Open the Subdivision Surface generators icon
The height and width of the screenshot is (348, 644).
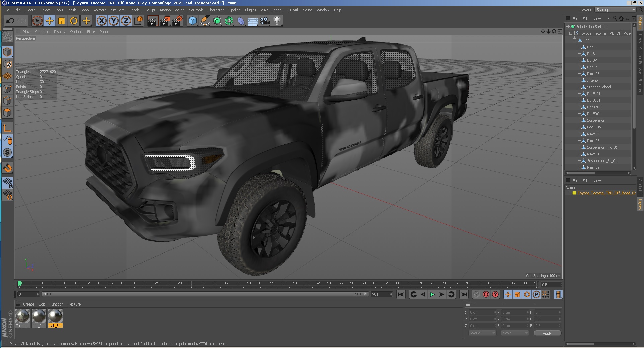click(x=217, y=21)
